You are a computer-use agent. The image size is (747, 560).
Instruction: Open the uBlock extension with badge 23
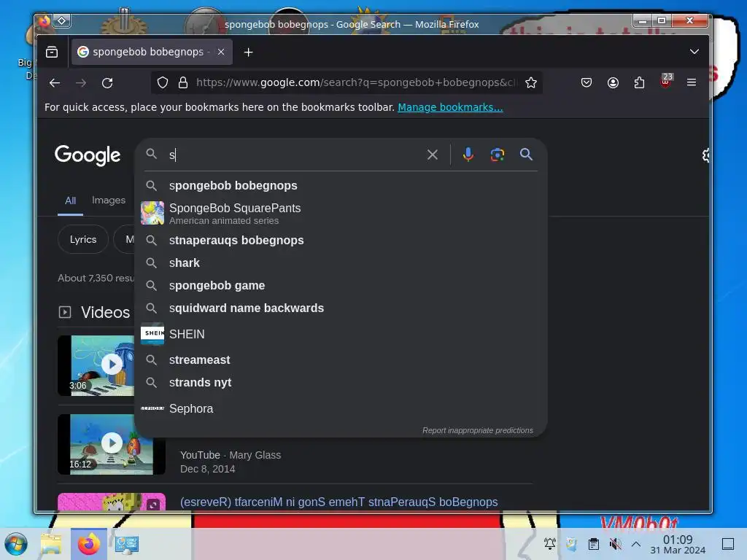click(x=666, y=81)
